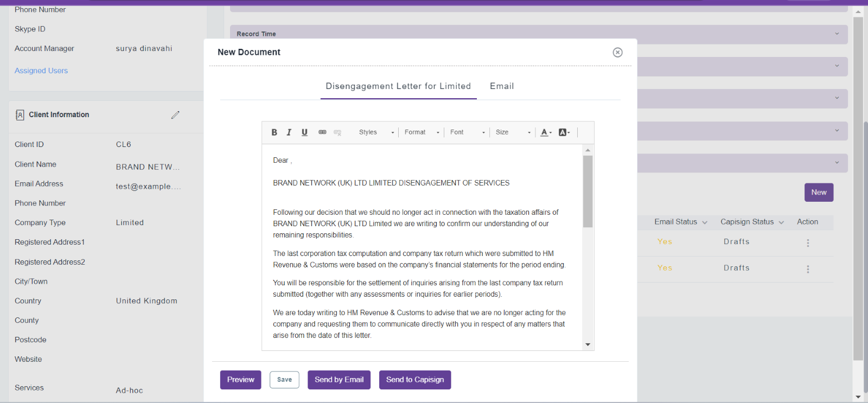The image size is (868, 403).
Task: Open the Size dropdown
Action: pyautogui.click(x=513, y=132)
